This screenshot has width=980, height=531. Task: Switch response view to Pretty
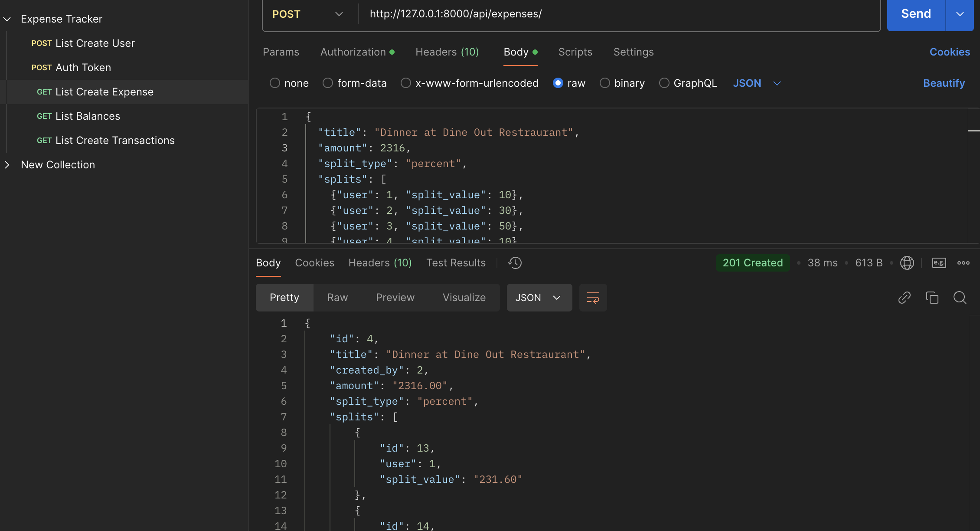coord(284,298)
